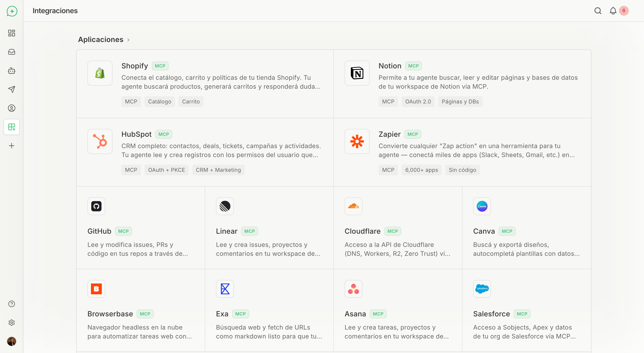The width and height of the screenshot is (644, 353).
Task: Click the plus icon in sidebar
Action: pyautogui.click(x=11, y=146)
